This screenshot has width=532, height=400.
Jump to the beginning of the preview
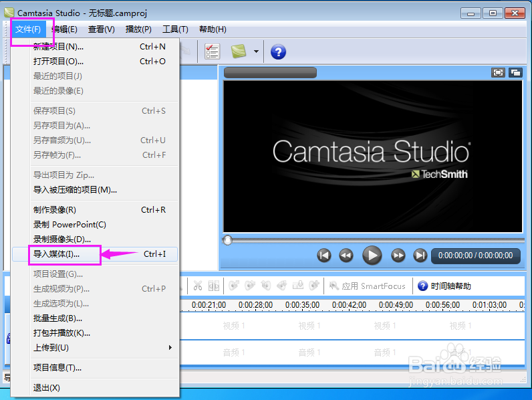click(324, 256)
